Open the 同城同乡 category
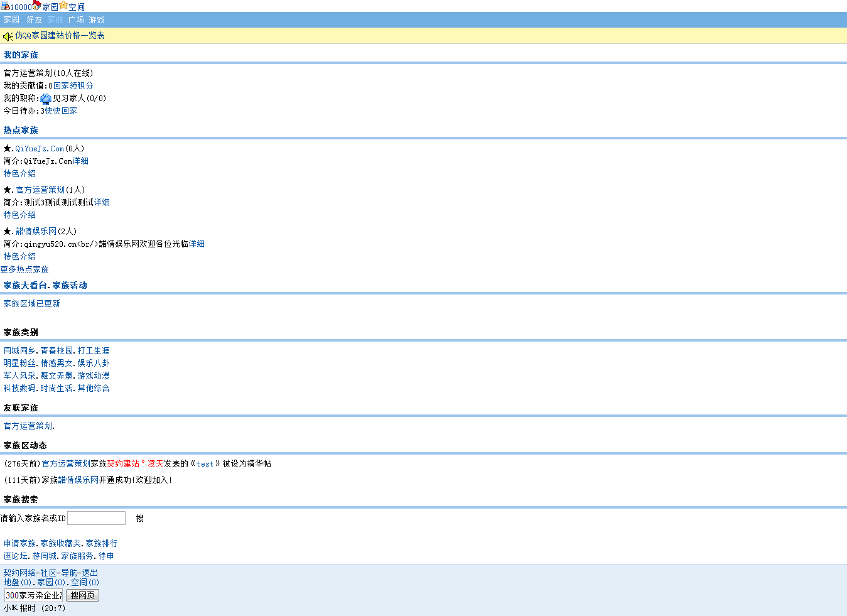The height and width of the screenshot is (616, 847). click(x=19, y=351)
